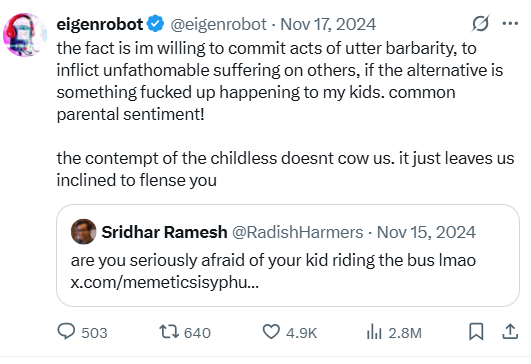Bookmark this tweet
531x364 pixels.
[x=476, y=331]
